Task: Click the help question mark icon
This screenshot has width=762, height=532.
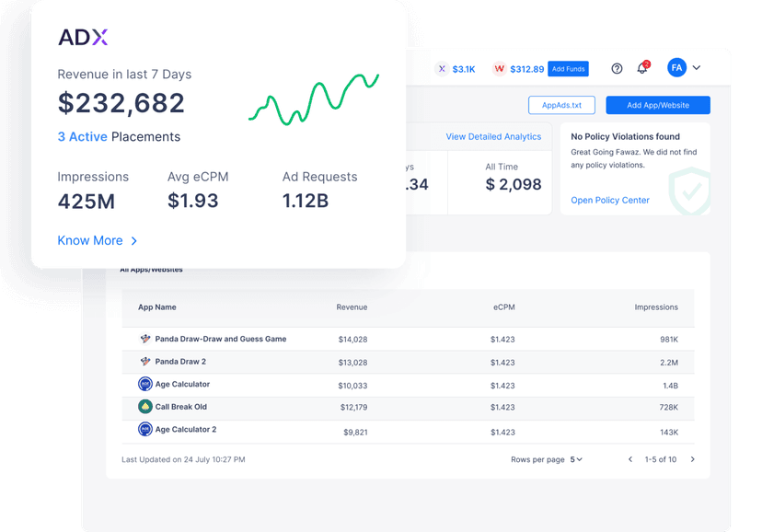Action: coord(617,67)
